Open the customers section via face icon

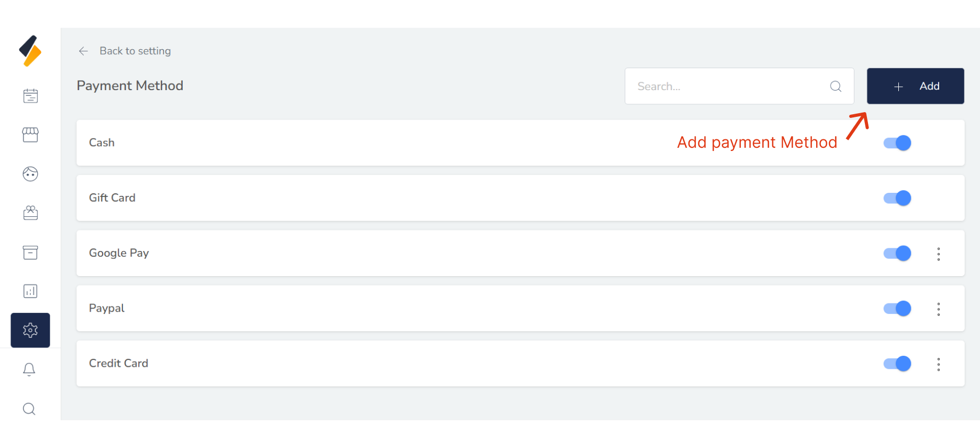point(30,173)
